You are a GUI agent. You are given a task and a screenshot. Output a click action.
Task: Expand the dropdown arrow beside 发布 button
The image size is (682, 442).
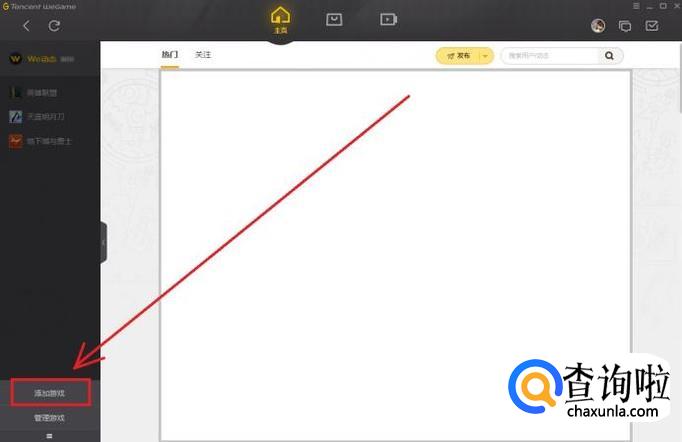485,56
